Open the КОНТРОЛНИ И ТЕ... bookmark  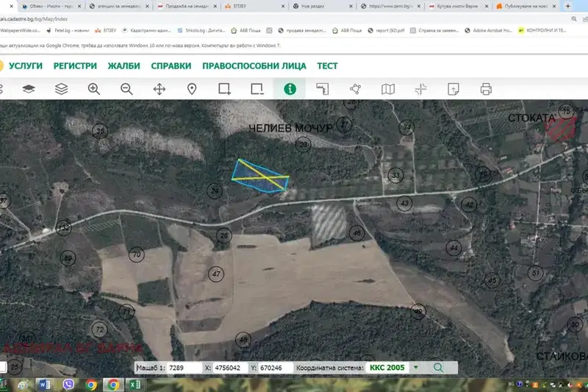click(542, 30)
